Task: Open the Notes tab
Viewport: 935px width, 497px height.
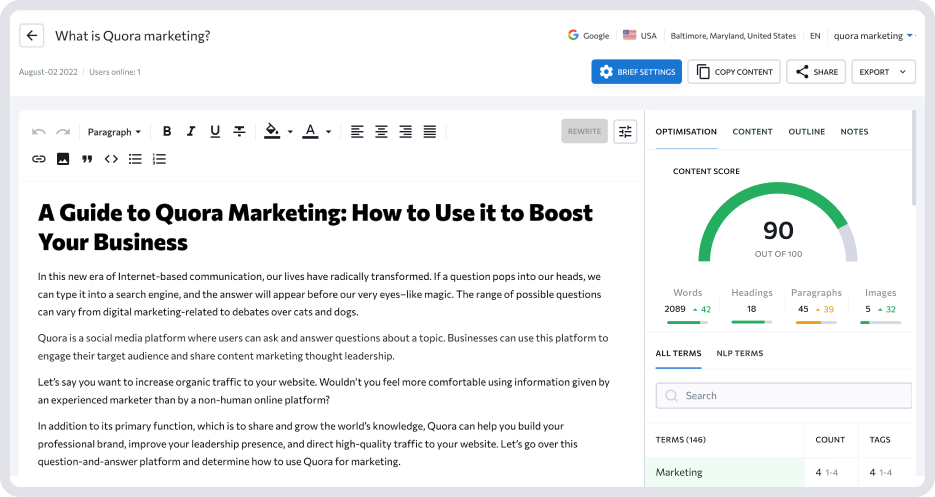Action: tap(854, 131)
